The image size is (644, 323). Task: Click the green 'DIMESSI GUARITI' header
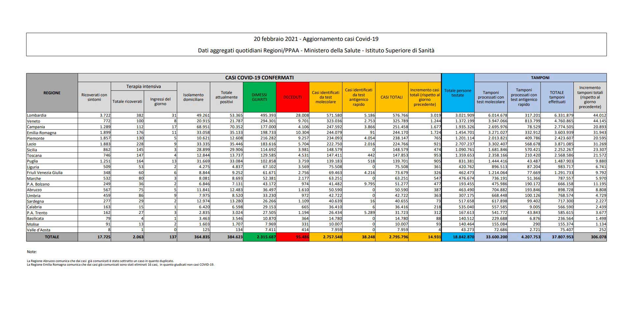(259, 97)
